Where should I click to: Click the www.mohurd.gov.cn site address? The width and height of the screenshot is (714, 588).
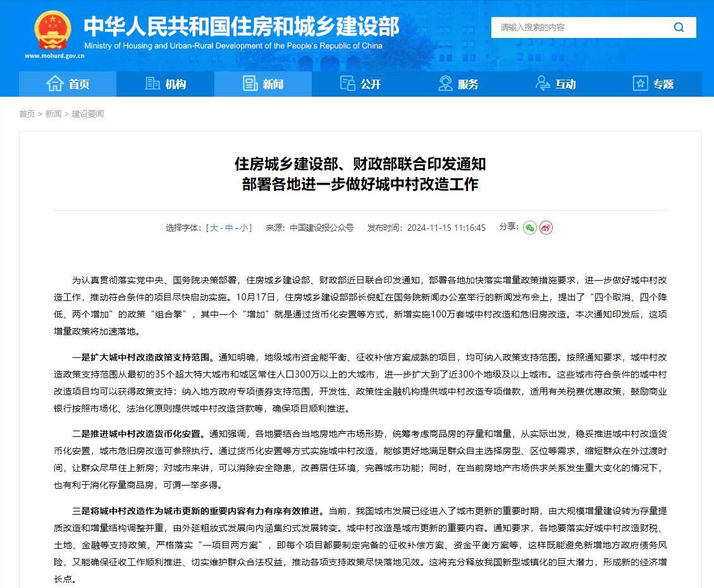tap(54, 56)
